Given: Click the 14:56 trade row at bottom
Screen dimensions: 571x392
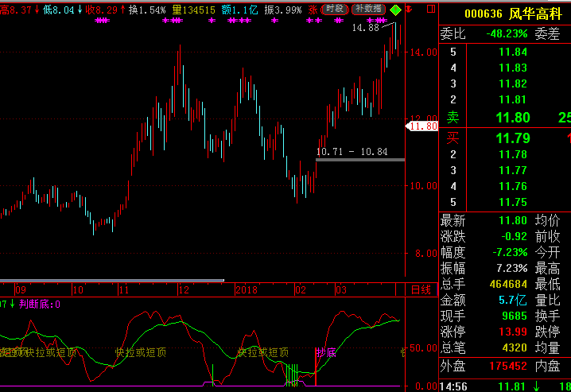Looking at the screenshot, I should tap(505, 386).
